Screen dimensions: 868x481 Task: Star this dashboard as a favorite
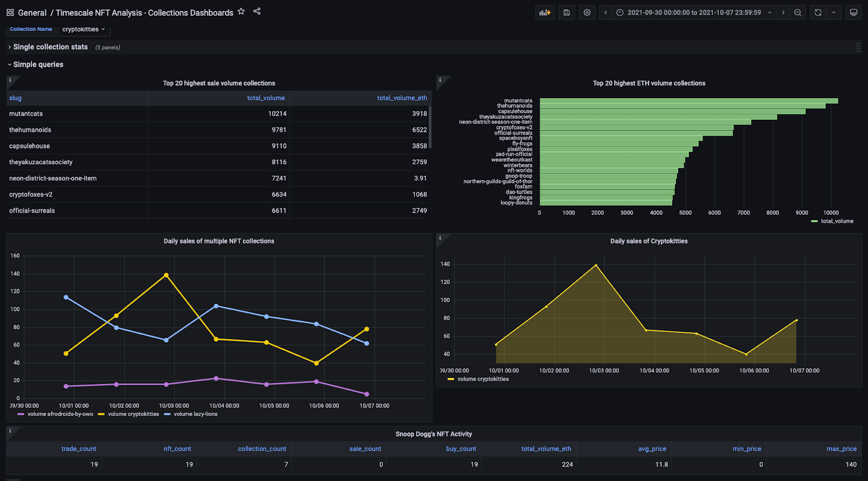tap(241, 11)
